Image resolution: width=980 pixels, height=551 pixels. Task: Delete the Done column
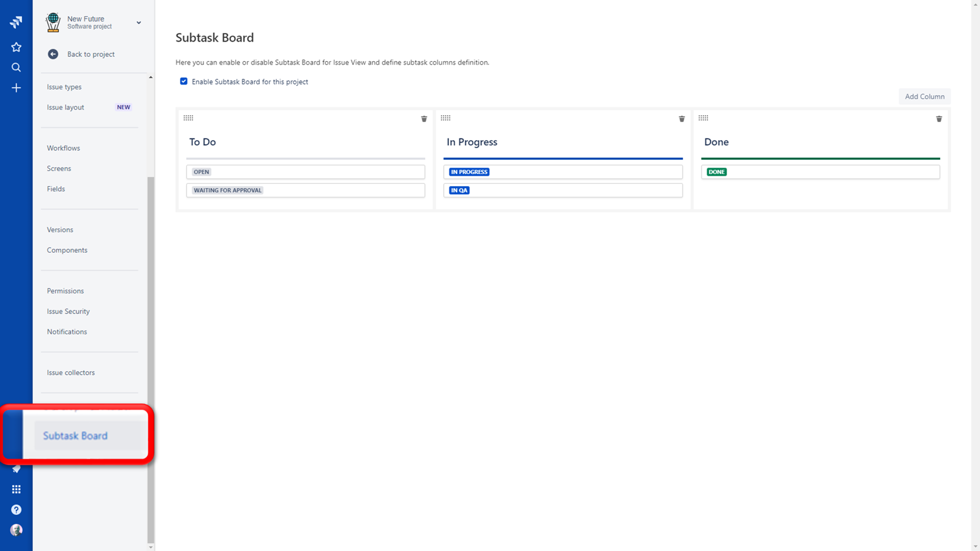point(939,119)
